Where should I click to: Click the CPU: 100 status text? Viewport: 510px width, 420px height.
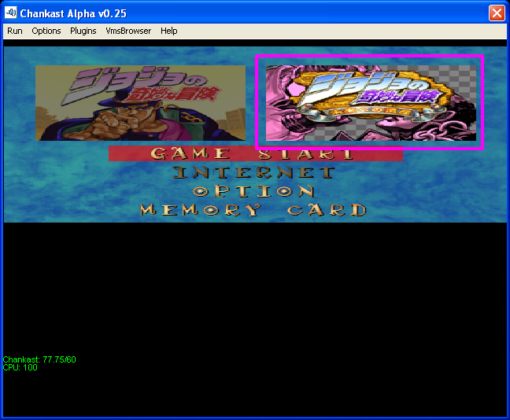click(x=20, y=367)
